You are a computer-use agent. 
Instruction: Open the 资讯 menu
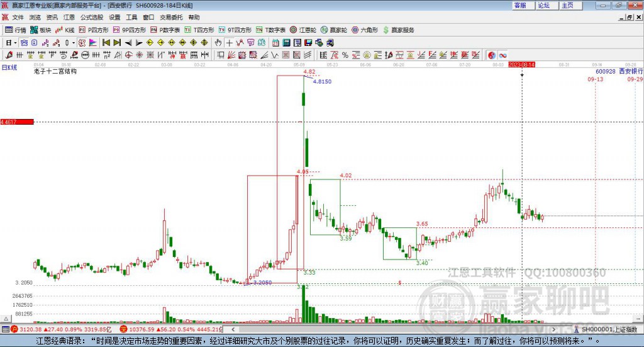52,17
